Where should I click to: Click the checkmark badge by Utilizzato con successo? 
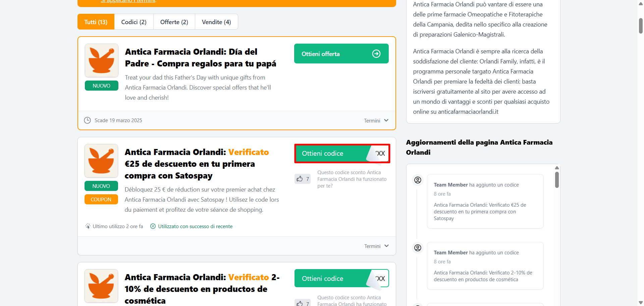click(x=153, y=226)
